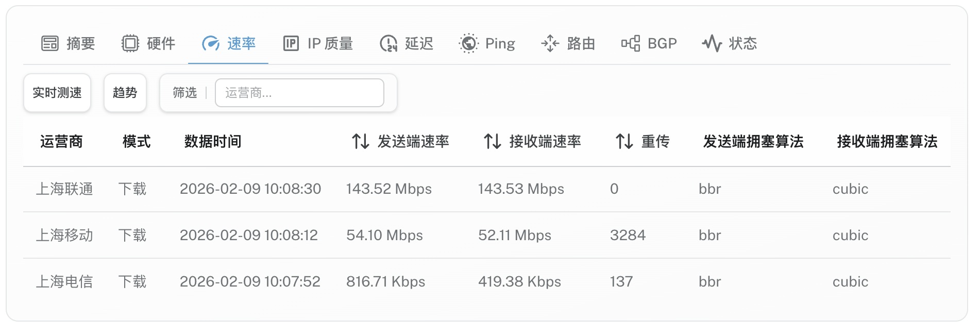
Task: Sort by 接收端速率 column arrows
Action: [493, 141]
